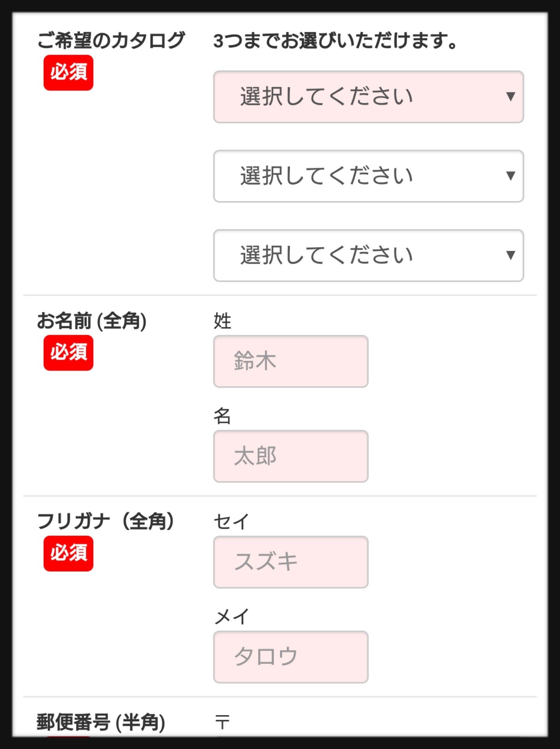Focus the メイ field showing タロウ
The image size is (560, 749).
point(291,657)
